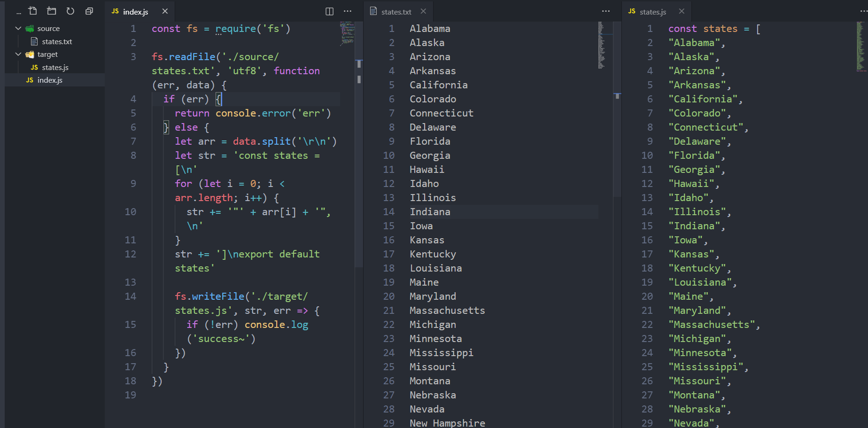868x428 pixels.
Task: Create a new file in the explorer
Action: (33, 11)
